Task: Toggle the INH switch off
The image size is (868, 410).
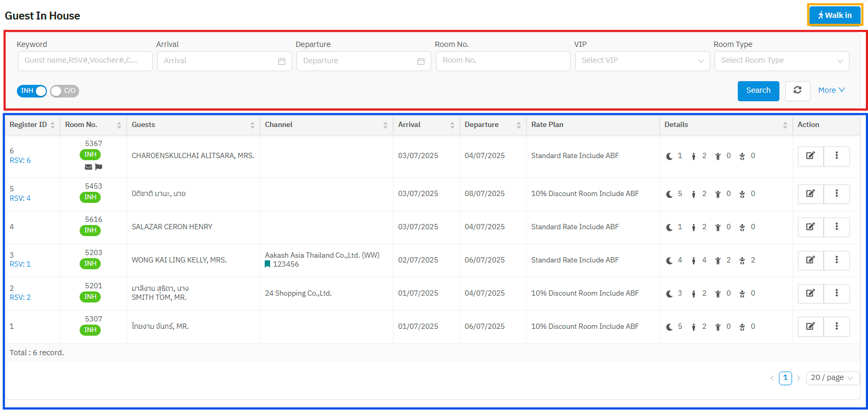Action: (x=32, y=91)
